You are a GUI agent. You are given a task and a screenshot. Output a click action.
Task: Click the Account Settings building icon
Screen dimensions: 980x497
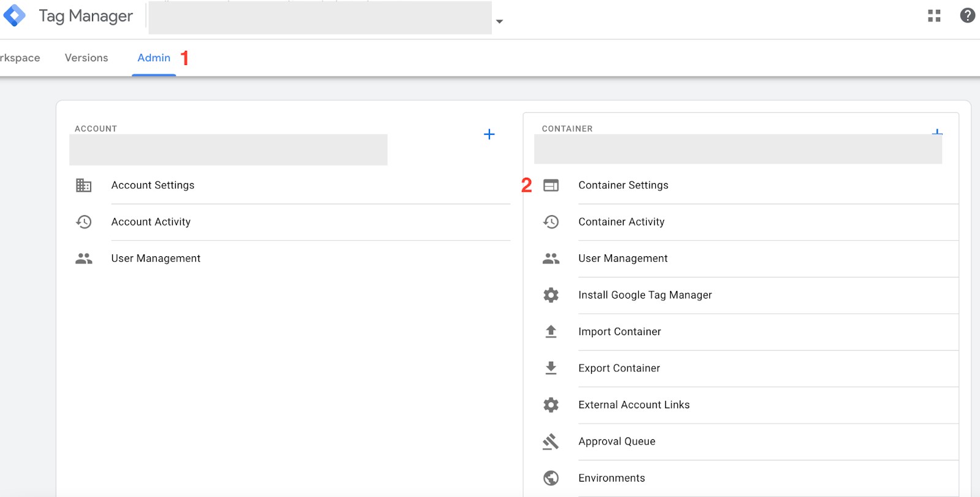click(84, 185)
